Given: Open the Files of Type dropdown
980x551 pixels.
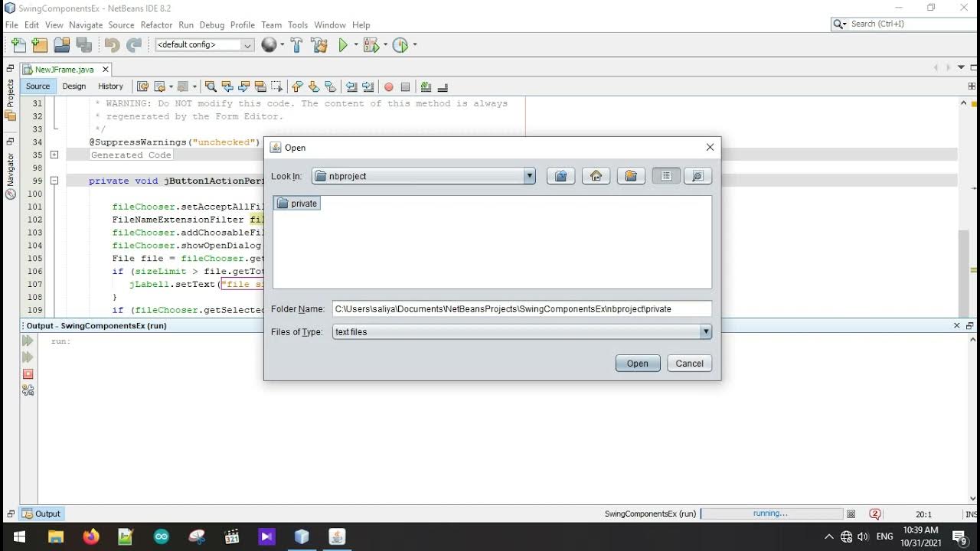Looking at the screenshot, I should 521,332.
